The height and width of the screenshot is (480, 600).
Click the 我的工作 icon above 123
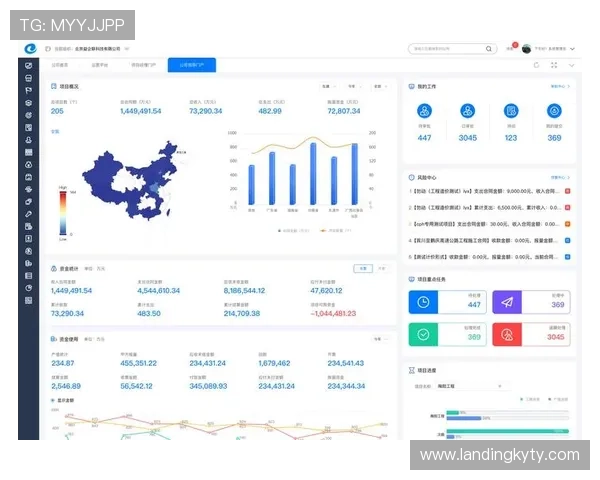click(511, 111)
